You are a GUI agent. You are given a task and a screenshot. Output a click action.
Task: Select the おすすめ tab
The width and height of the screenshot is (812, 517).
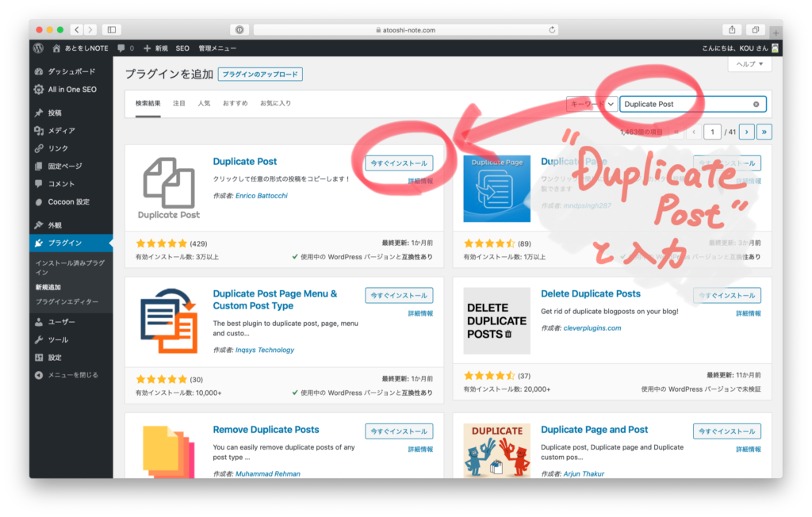[235, 104]
